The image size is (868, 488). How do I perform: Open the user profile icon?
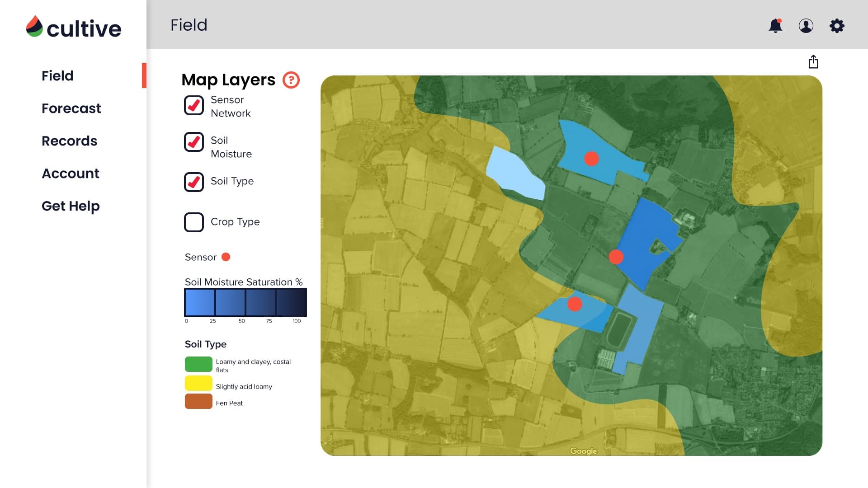point(806,26)
